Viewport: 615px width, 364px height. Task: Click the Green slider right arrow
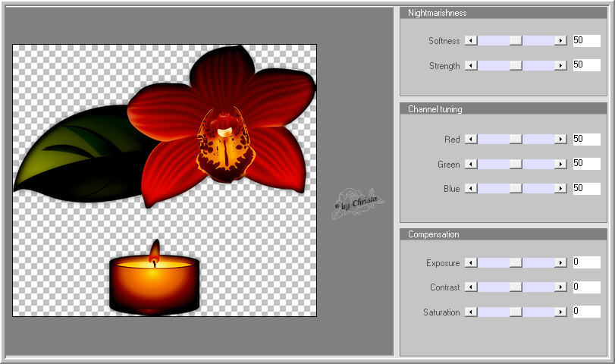point(561,164)
